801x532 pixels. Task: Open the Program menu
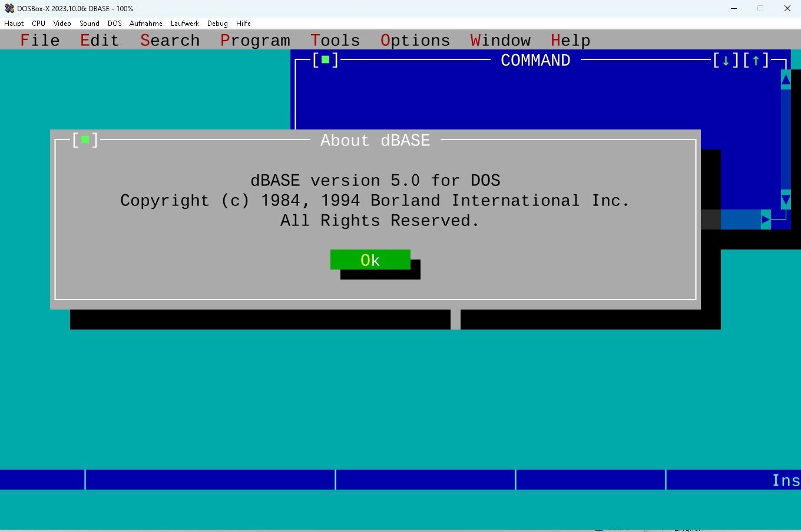(x=255, y=40)
